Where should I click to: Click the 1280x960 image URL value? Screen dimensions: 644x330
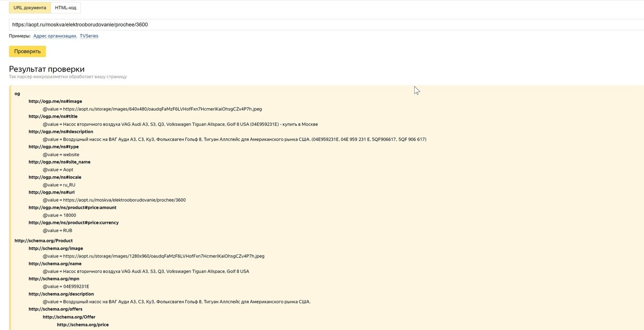(x=154, y=256)
